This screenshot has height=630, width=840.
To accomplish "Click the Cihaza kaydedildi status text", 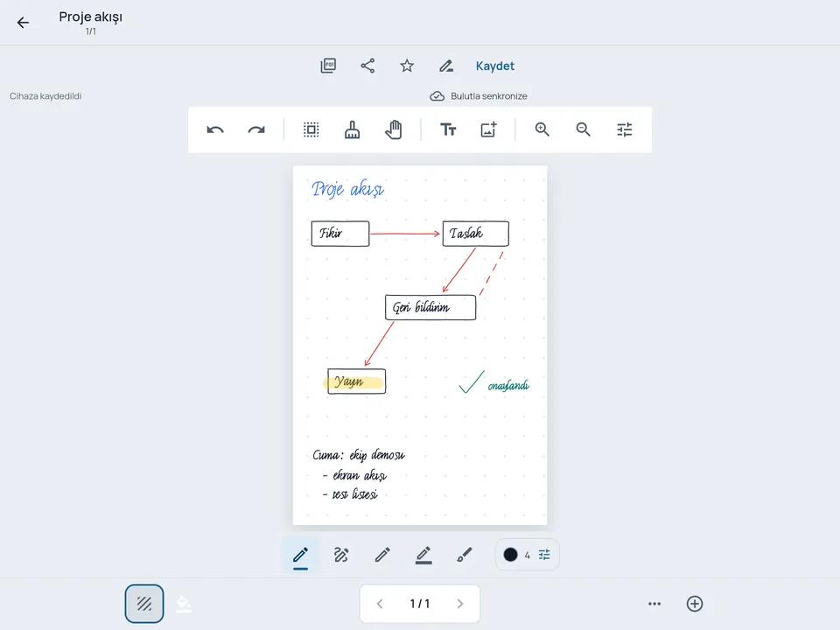I will pyautogui.click(x=45, y=96).
